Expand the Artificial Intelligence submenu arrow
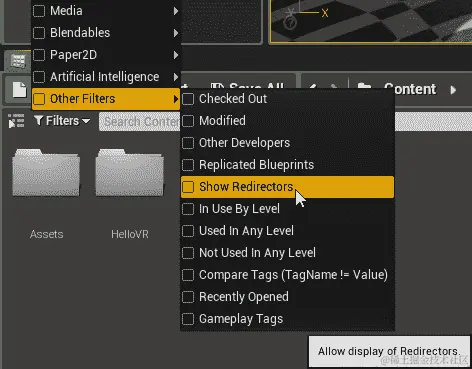The width and height of the screenshot is (472, 369). [176, 77]
